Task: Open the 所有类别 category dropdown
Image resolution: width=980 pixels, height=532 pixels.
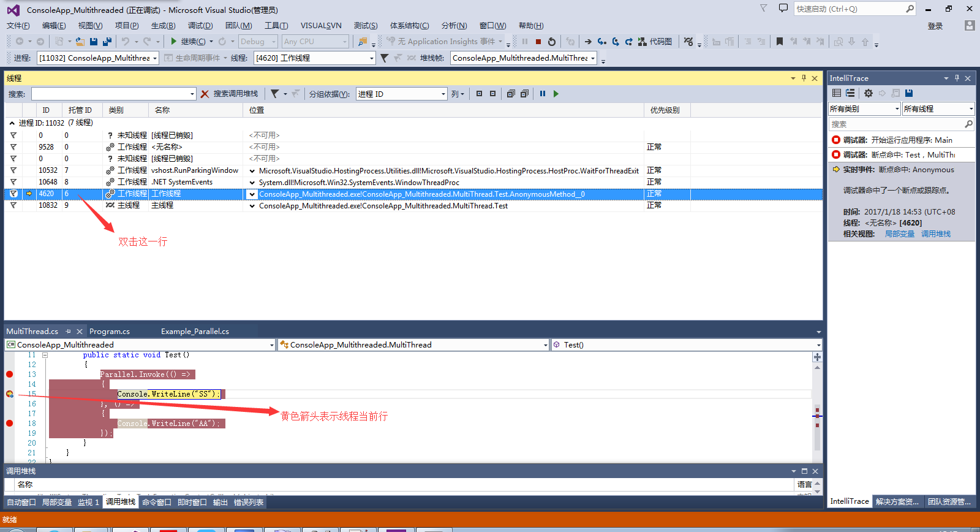Action: (864, 108)
